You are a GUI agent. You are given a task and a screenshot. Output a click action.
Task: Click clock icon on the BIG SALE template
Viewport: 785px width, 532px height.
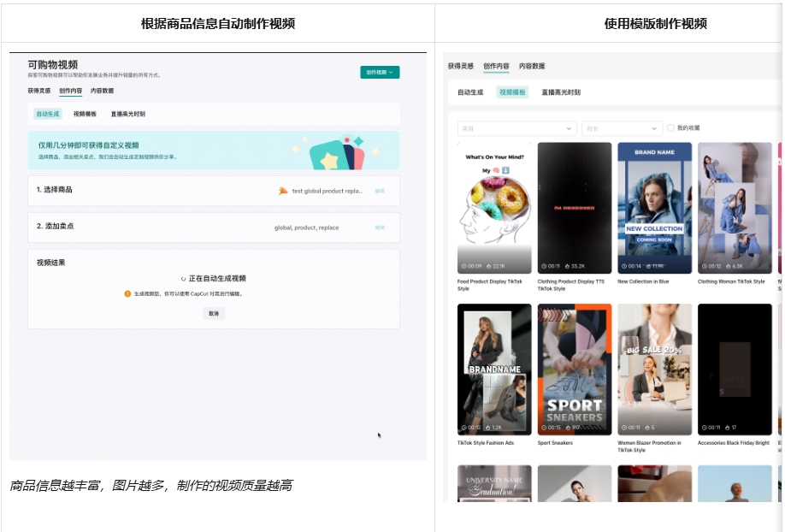624,428
